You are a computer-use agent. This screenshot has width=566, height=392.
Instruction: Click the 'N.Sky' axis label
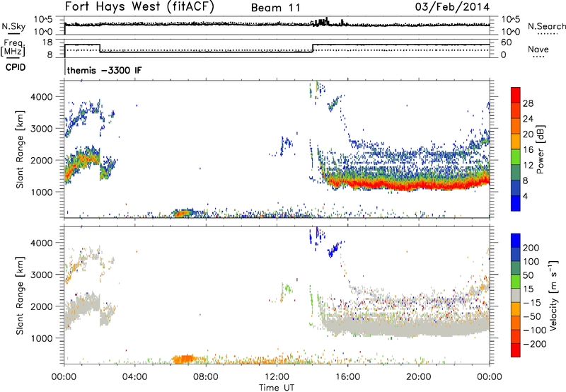point(13,26)
